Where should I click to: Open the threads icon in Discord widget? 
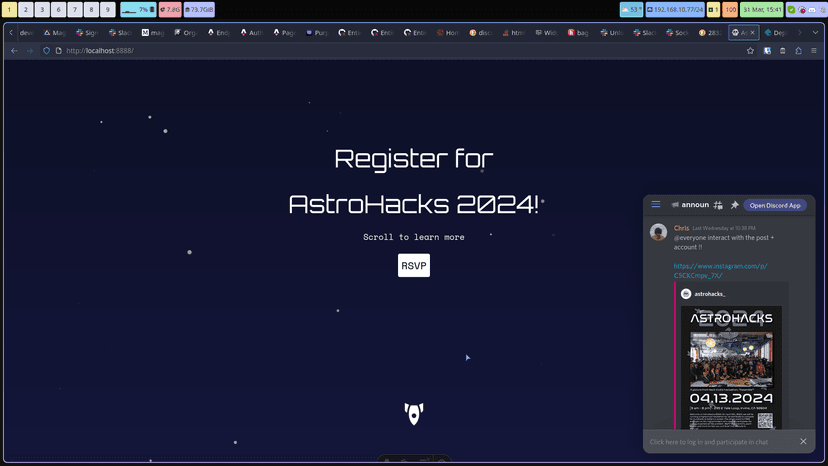coord(718,205)
